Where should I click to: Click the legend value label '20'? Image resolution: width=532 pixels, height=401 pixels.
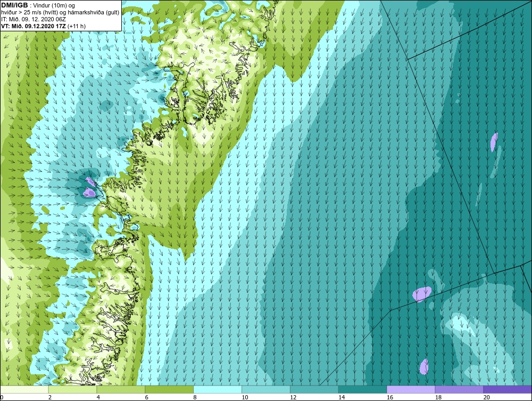[487, 397]
